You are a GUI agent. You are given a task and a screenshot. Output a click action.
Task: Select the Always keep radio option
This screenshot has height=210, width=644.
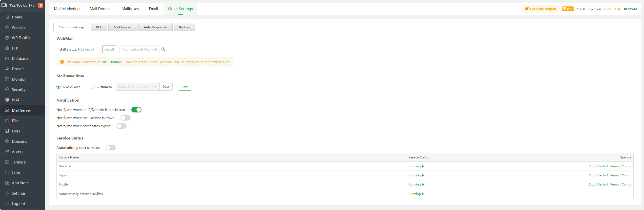(x=58, y=87)
